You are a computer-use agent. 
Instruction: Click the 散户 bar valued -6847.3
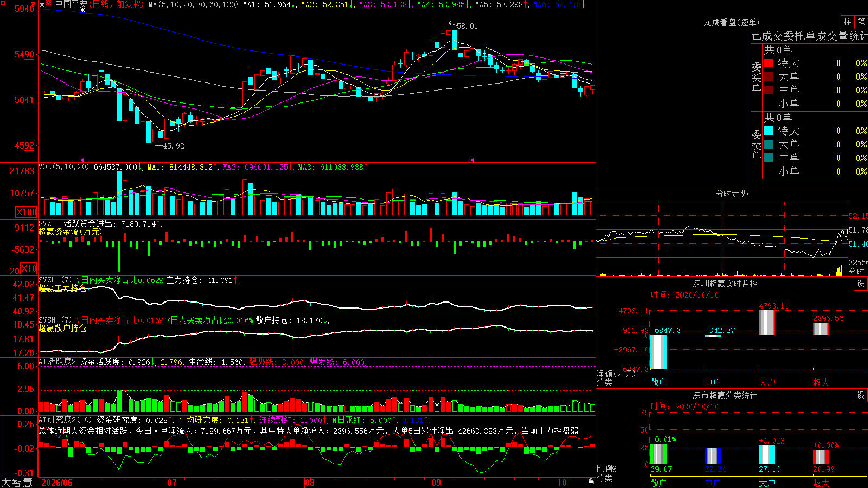(659, 352)
